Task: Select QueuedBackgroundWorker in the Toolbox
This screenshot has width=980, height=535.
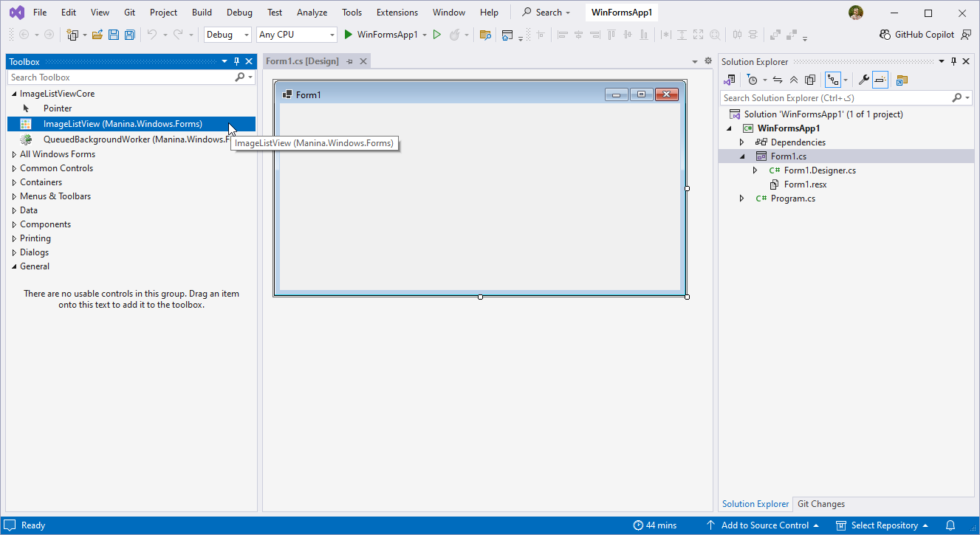Action: (131, 139)
